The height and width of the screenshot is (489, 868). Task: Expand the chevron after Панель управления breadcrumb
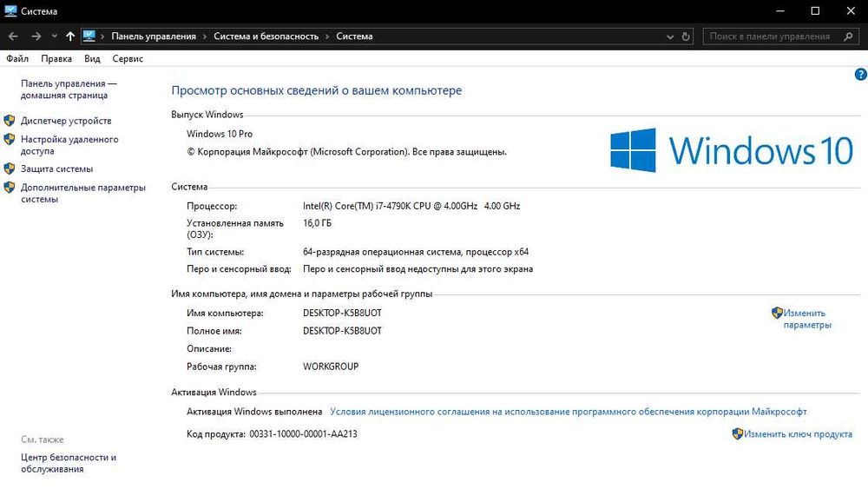(x=205, y=36)
